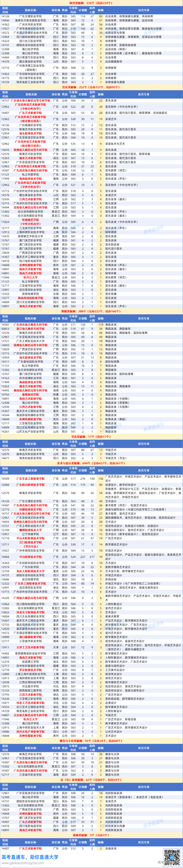Click 四川城市职业学院 row
Image resolution: width=183 pixels, height=868 pixels.
click(91, 78)
